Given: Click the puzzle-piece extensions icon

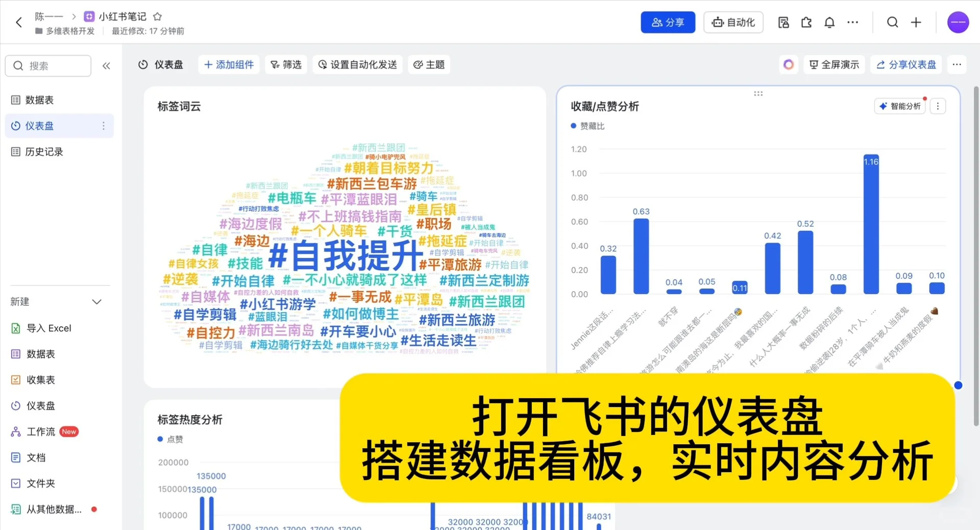Looking at the screenshot, I should pos(806,22).
